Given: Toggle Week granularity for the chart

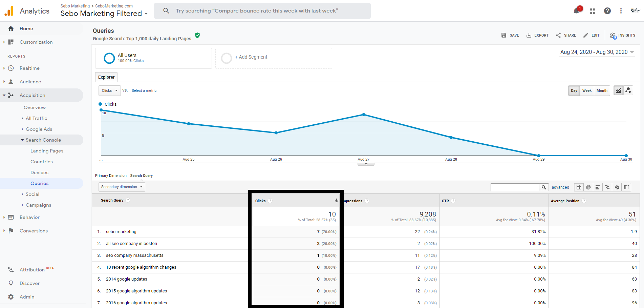Looking at the screenshot, I should coord(587,90).
